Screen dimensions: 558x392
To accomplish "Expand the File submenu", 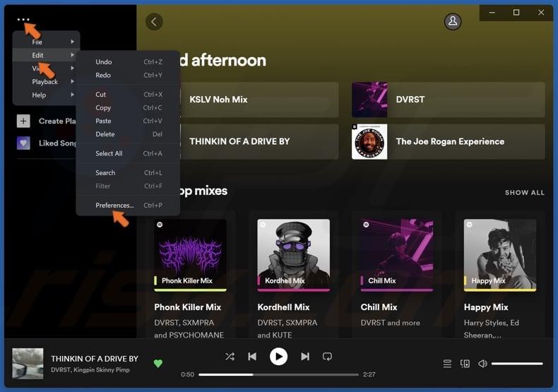I will click(46, 42).
